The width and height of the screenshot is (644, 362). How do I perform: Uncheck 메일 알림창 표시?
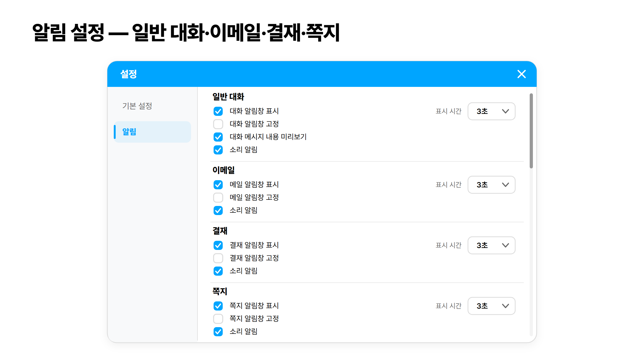[x=218, y=184]
